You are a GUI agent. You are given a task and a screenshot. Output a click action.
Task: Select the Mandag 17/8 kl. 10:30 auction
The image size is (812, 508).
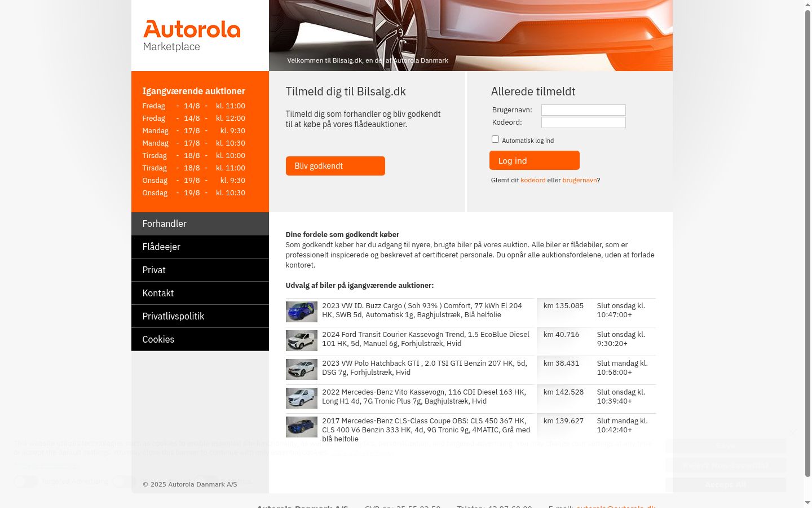pos(194,143)
